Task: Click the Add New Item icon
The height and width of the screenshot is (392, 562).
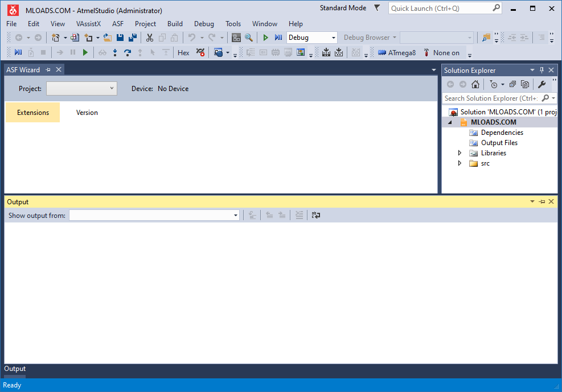Action: point(88,38)
